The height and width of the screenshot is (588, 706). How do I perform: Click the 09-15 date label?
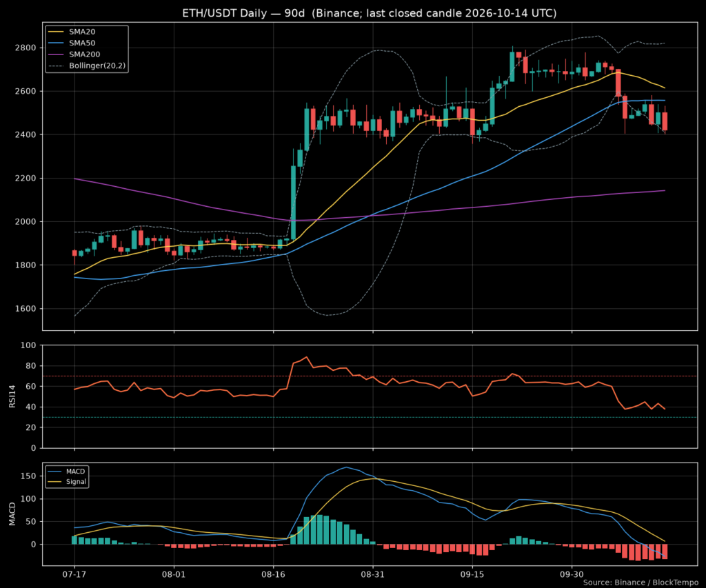(472, 574)
